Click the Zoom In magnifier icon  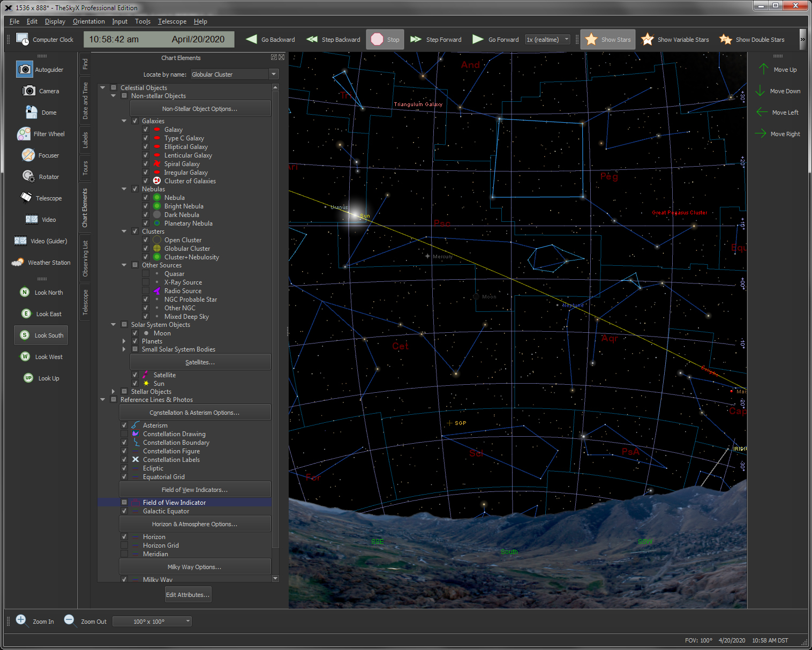tap(21, 620)
